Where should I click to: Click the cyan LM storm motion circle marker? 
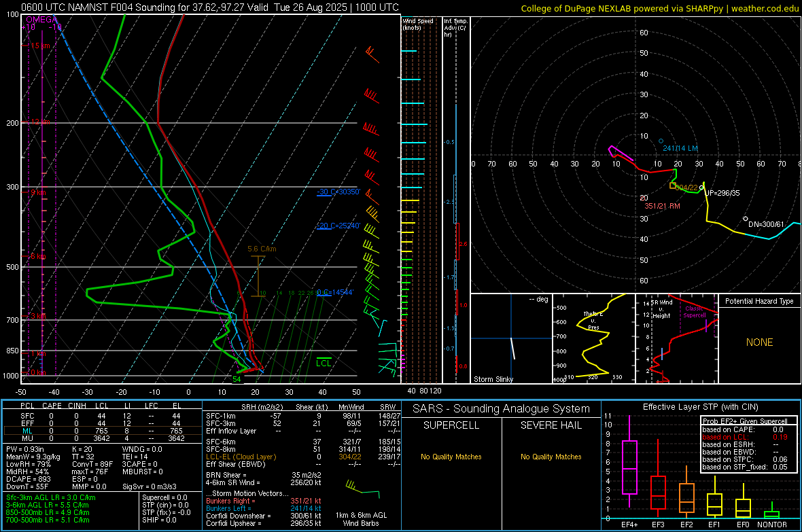[x=661, y=141]
